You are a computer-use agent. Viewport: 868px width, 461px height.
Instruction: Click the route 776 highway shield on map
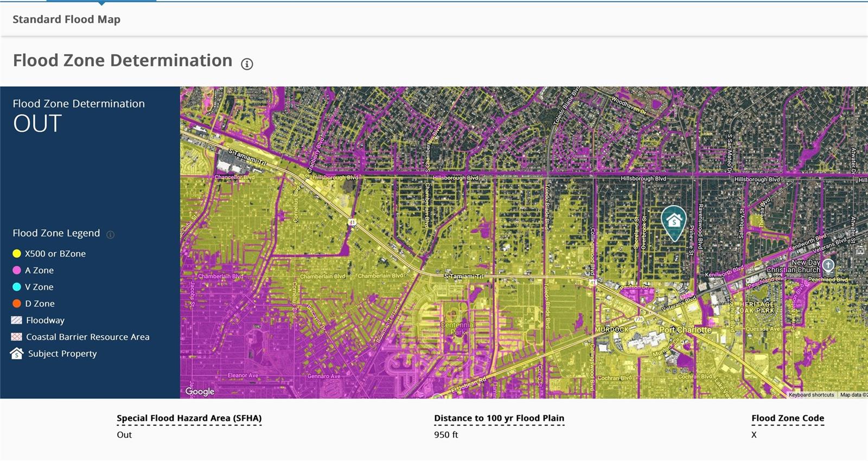click(x=640, y=319)
